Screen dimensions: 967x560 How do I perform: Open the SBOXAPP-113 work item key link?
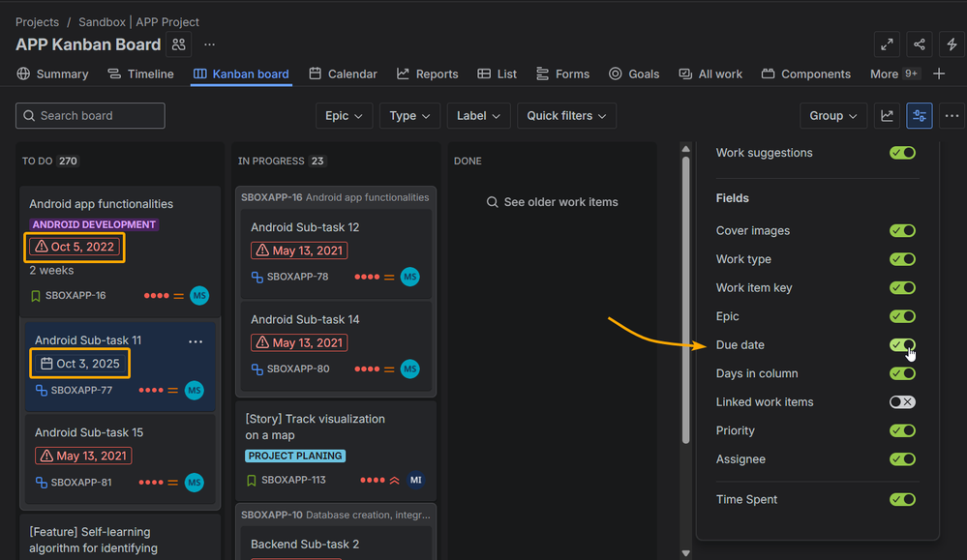[293, 480]
